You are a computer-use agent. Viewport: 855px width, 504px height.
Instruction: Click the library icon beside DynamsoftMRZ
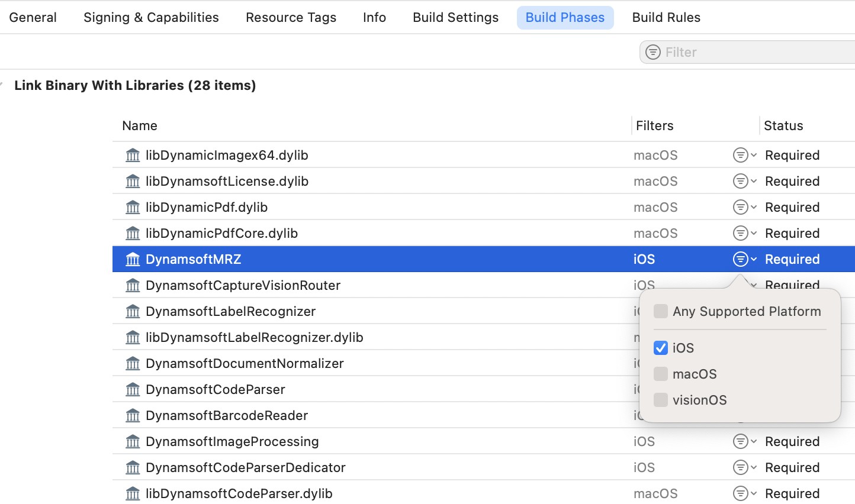coord(133,259)
